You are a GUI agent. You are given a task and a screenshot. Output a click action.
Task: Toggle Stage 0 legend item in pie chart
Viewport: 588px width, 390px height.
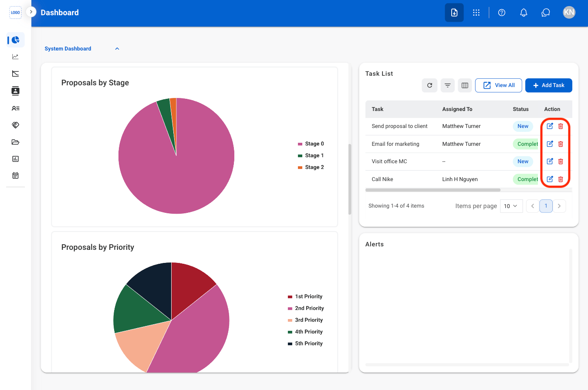click(x=311, y=144)
